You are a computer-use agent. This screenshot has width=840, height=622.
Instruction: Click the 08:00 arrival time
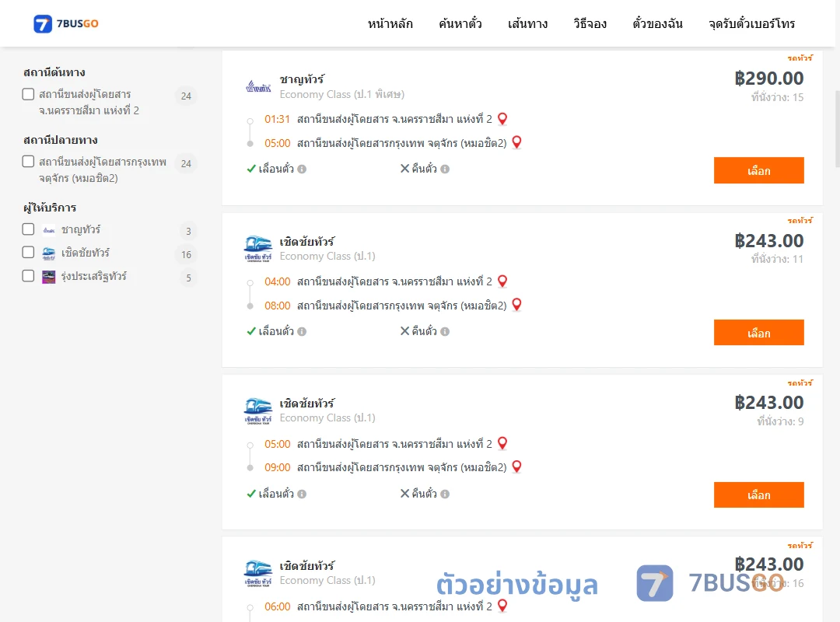click(x=278, y=306)
